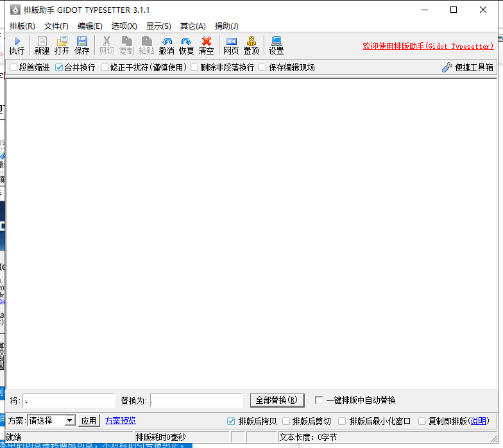Click inside the main text editing area
The image size is (503, 448).
[x=251, y=234]
